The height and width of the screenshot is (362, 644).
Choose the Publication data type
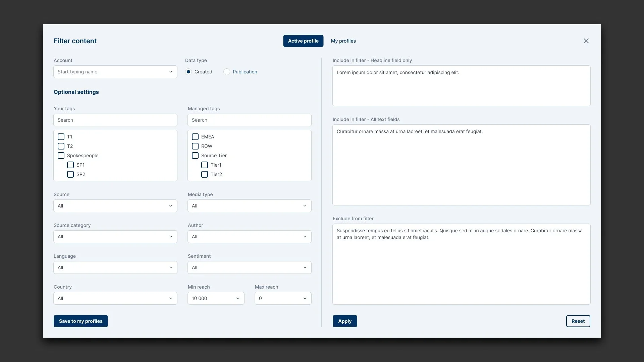(227, 72)
